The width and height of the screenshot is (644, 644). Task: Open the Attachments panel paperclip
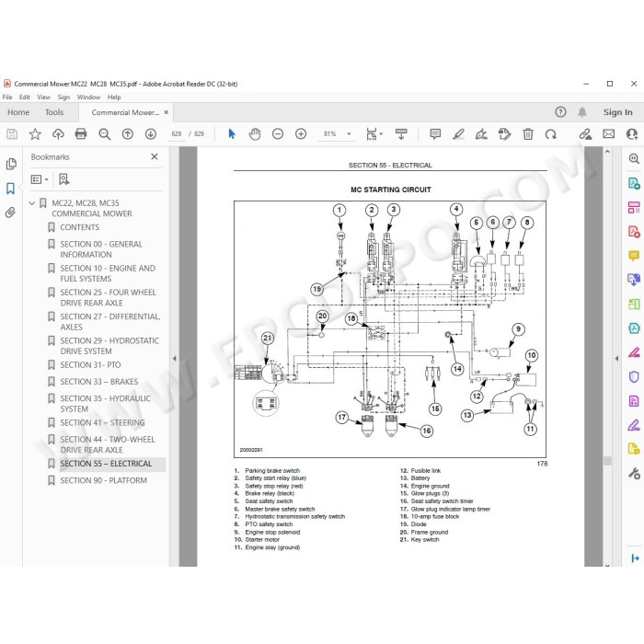[x=11, y=213]
